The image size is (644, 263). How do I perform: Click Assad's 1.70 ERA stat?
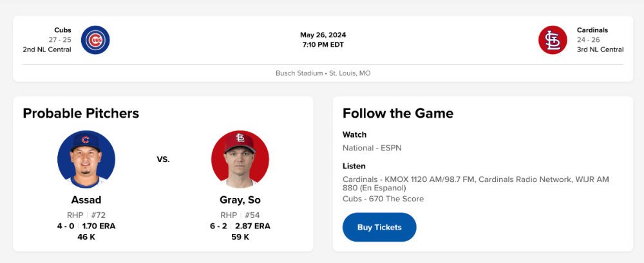(x=99, y=226)
